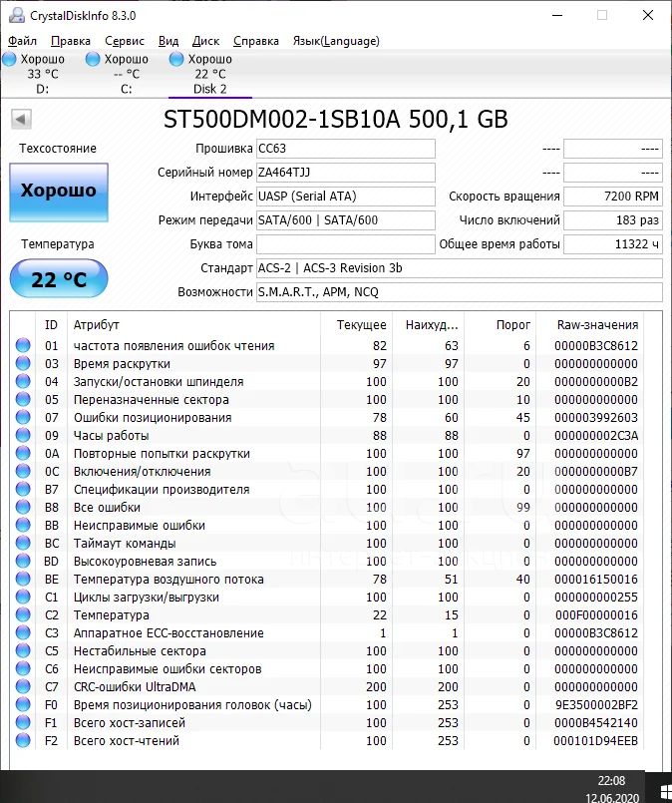Click the Возможности field S.M.A.R.T., APM, NCQ
Viewport: 672px width, 803px height.
pos(459,292)
